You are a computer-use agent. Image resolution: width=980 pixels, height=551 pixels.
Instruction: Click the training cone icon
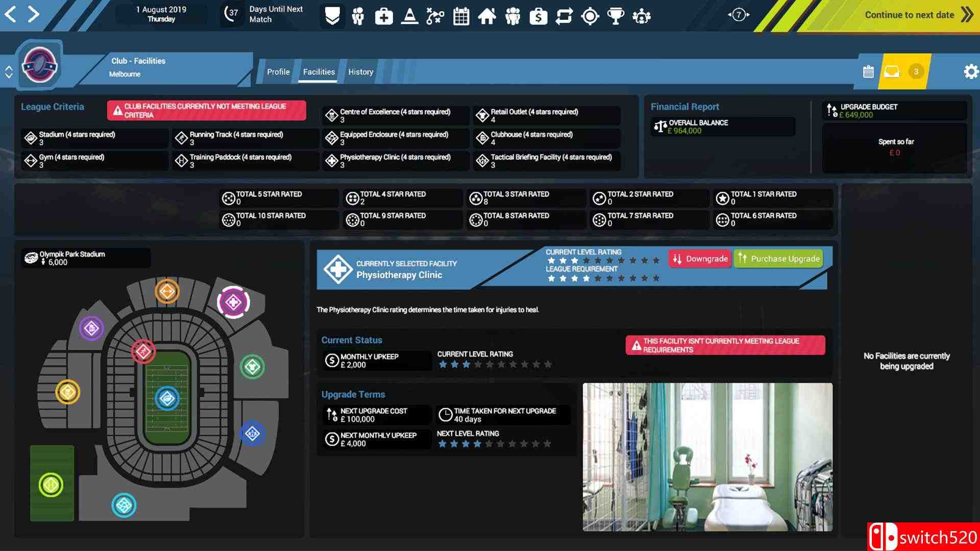click(409, 16)
